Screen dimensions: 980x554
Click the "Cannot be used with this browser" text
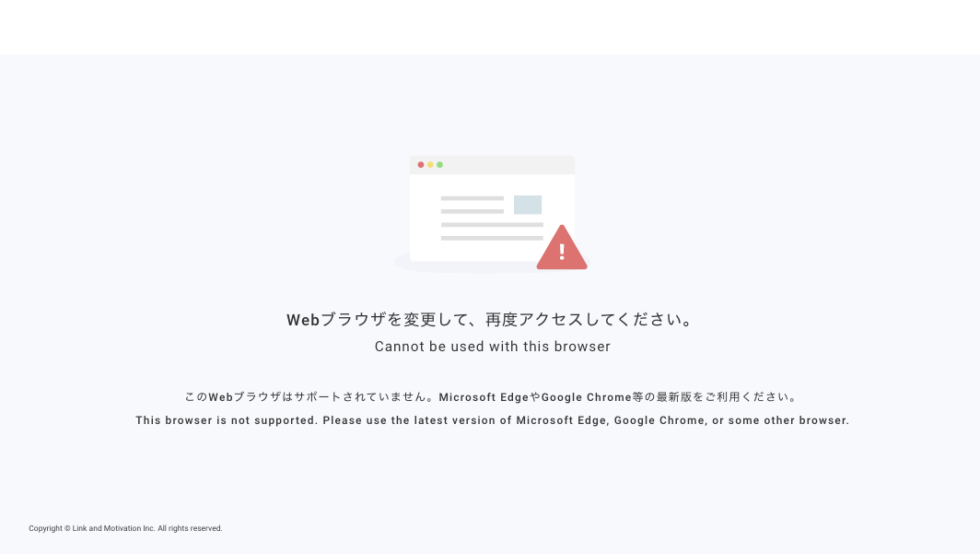click(492, 347)
